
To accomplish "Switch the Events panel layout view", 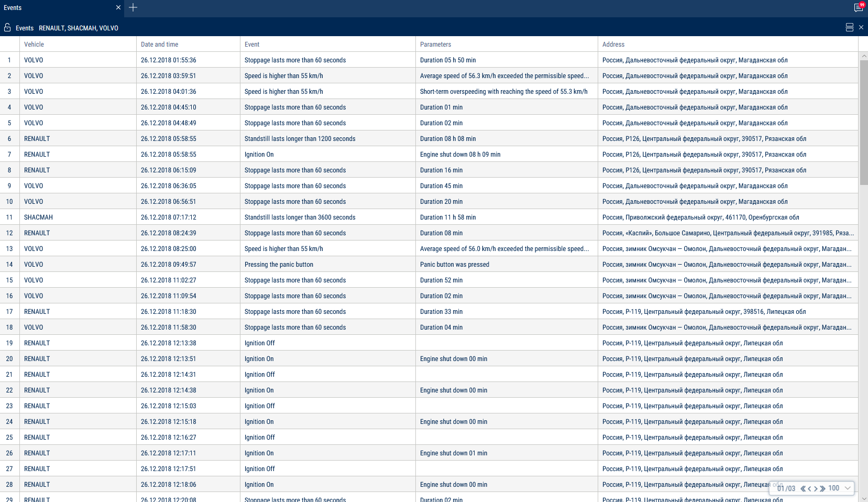I will pyautogui.click(x=850, y=27).
